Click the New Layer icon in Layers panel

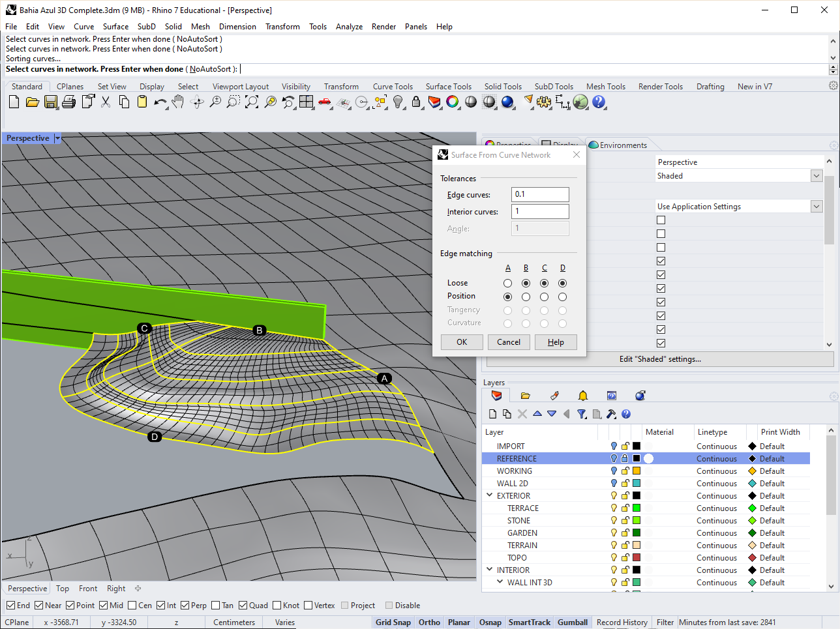(x=493, y=414)
